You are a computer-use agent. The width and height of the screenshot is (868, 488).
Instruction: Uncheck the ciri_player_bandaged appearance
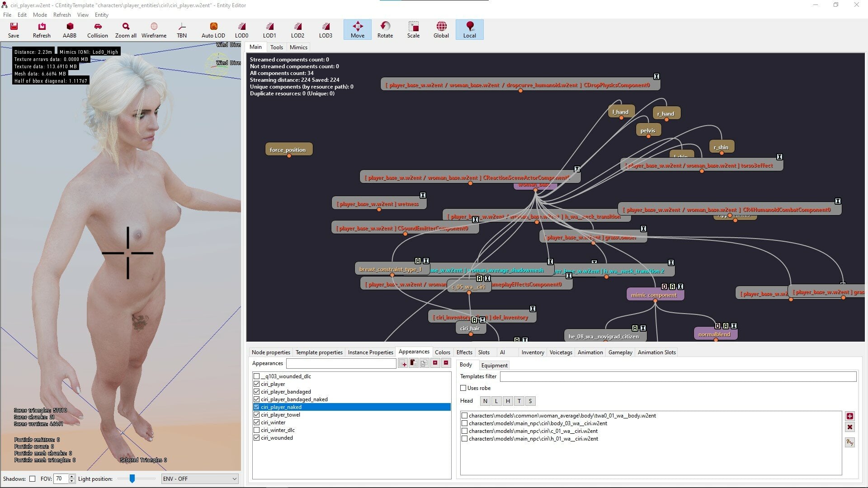(256, 391)
